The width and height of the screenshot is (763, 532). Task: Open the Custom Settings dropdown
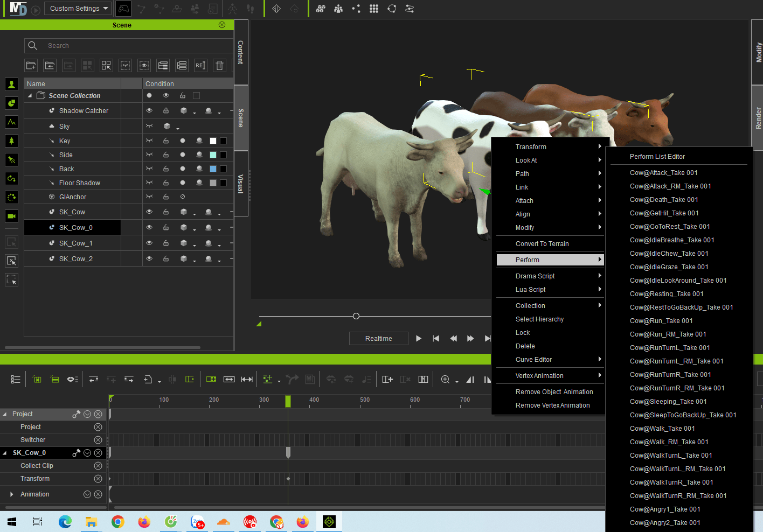pos(79,9)
